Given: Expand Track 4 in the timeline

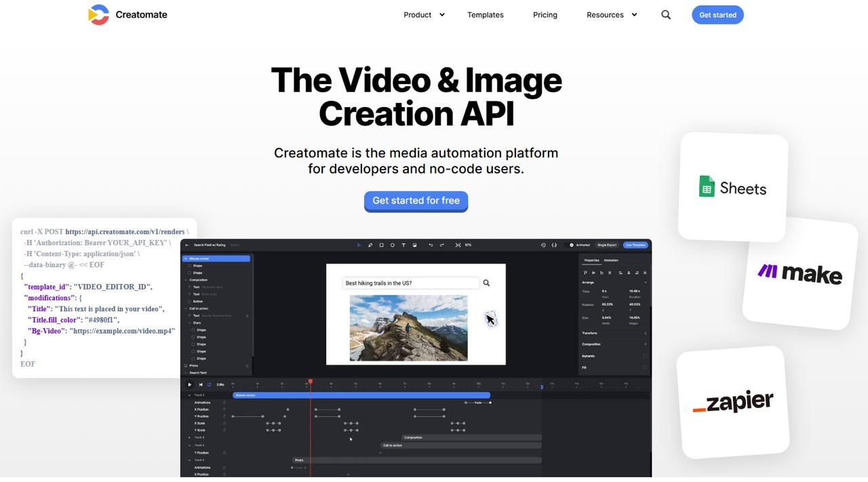Looking at the screenshot, I should (x=189, y=438).
